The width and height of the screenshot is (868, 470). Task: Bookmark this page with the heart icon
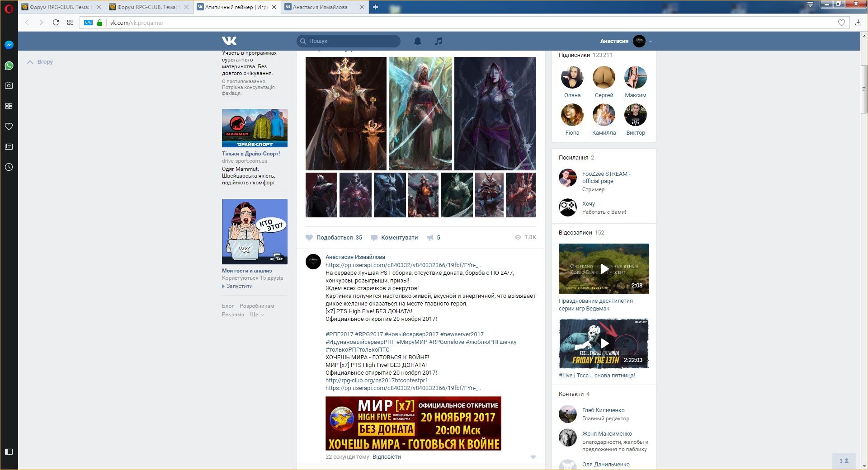click(841, 23)
